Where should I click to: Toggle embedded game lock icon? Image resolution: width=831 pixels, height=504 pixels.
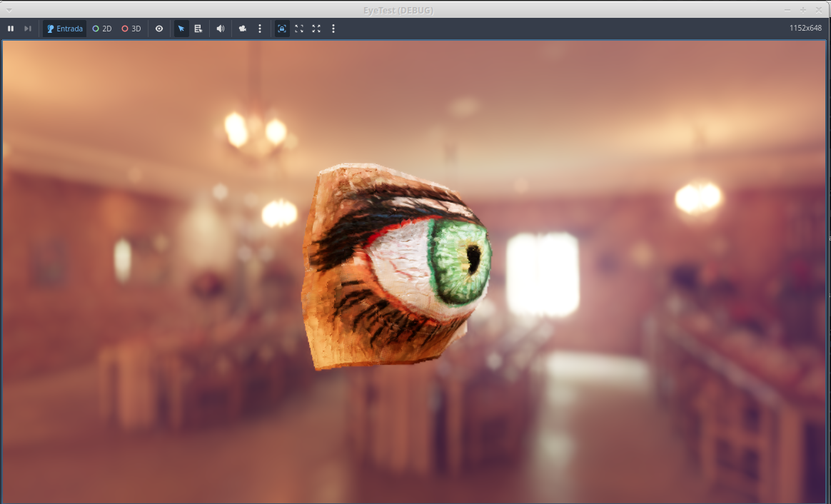[282, 29]
